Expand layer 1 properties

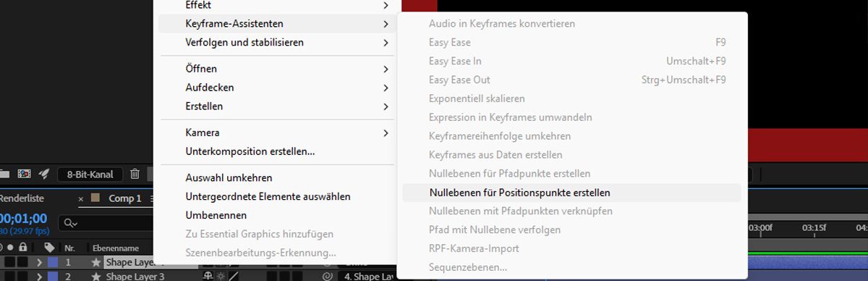pyautogui.click(x=40, y=263)
